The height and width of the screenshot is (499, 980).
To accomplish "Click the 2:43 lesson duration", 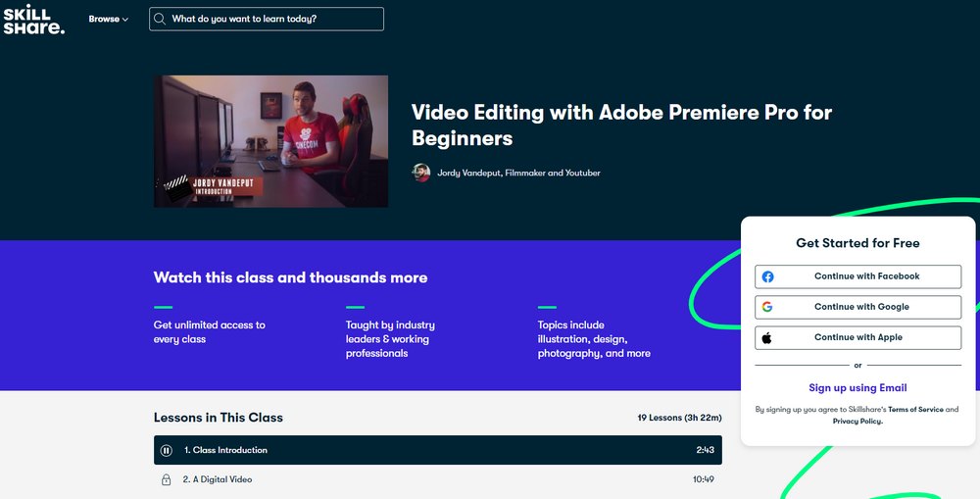I will coord(705,450).
